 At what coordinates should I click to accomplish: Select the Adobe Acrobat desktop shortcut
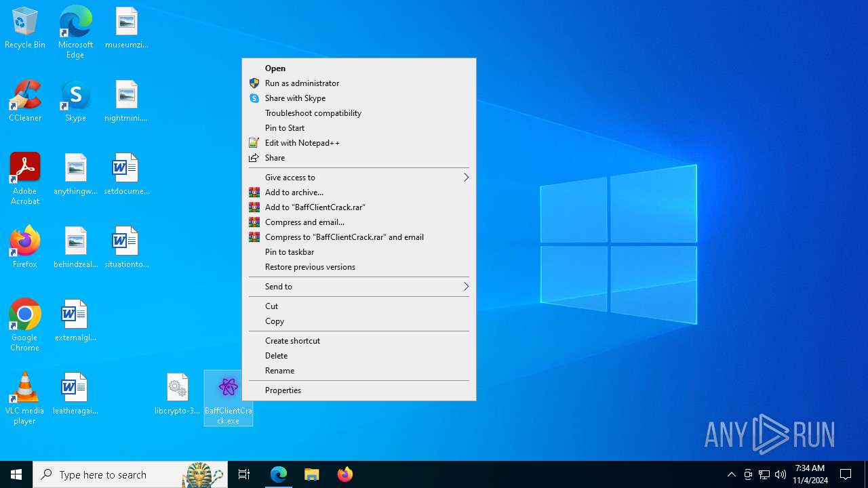click(x=25, y=179)
